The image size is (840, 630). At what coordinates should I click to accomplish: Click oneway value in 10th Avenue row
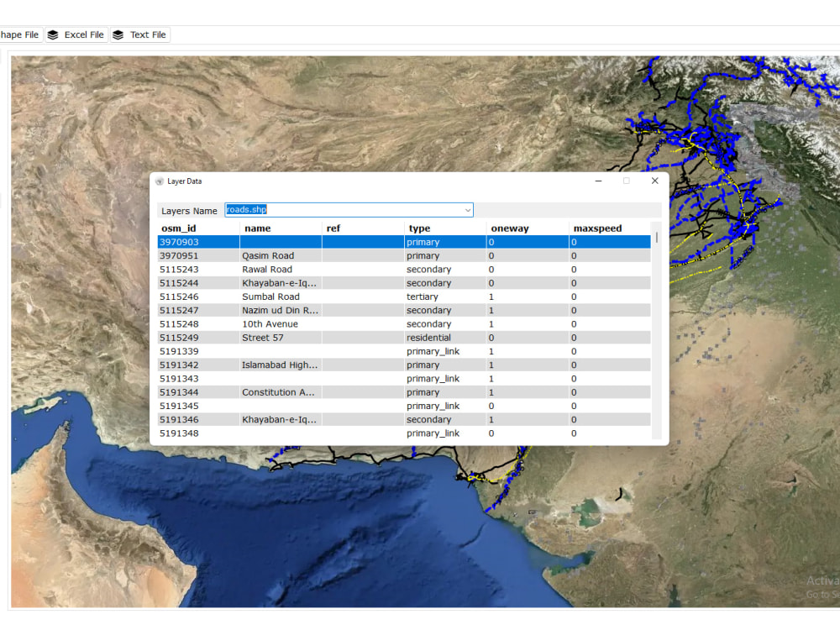(x=528, y=324)
